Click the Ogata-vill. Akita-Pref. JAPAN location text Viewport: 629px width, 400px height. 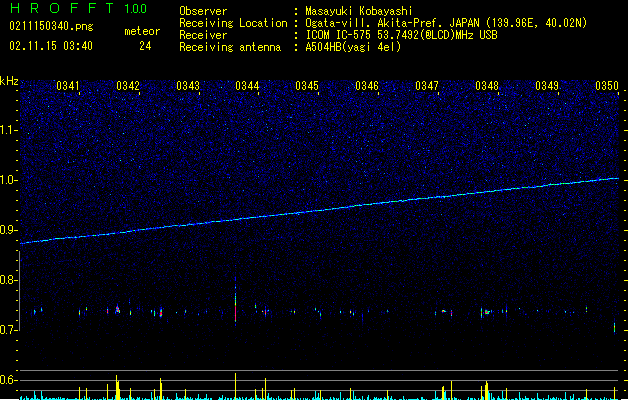[446, 23]
